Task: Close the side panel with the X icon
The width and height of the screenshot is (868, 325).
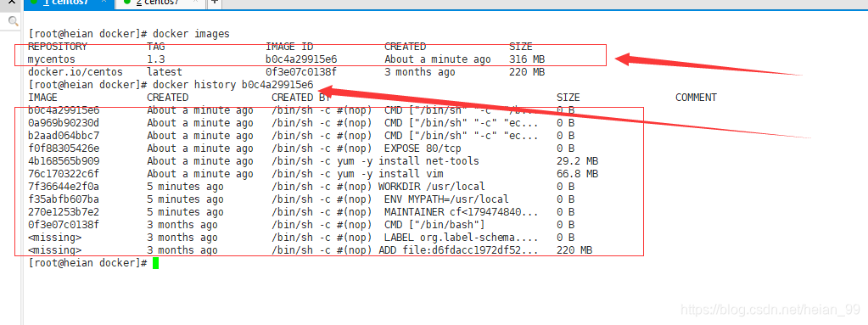Action: 12,3
